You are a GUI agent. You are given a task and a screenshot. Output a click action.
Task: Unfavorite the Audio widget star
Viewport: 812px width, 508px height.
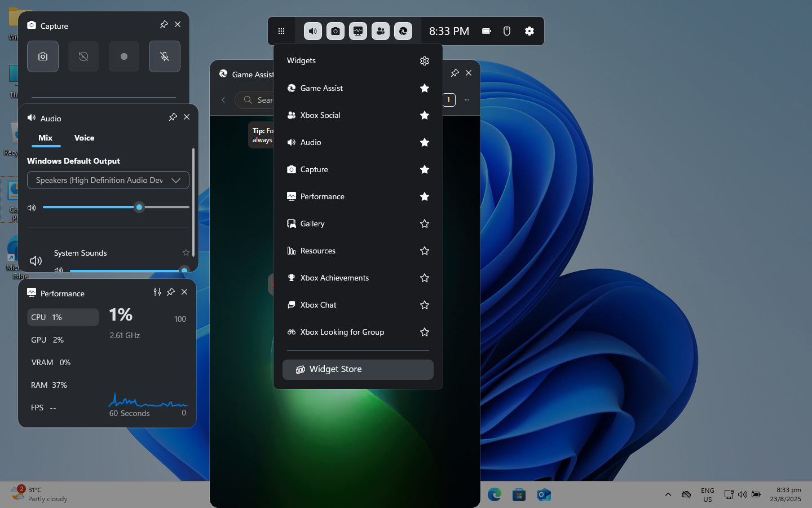pyautogui.click(x=425, y=142)
